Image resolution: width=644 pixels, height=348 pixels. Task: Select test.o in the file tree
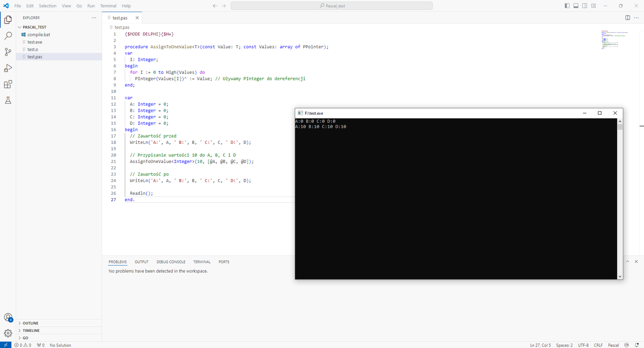pyautogui.click(x=59, y=49)
